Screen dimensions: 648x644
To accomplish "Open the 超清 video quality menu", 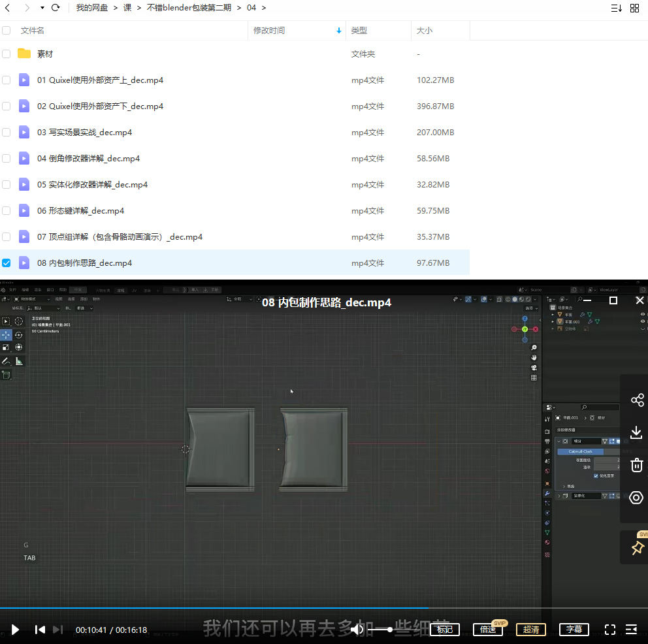I will click(x=531, y=630).
